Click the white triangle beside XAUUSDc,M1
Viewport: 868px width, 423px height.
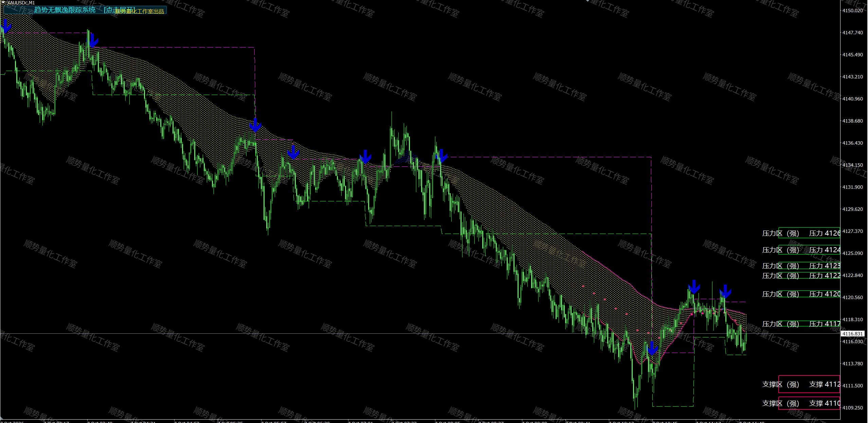(x=3, y=3)
